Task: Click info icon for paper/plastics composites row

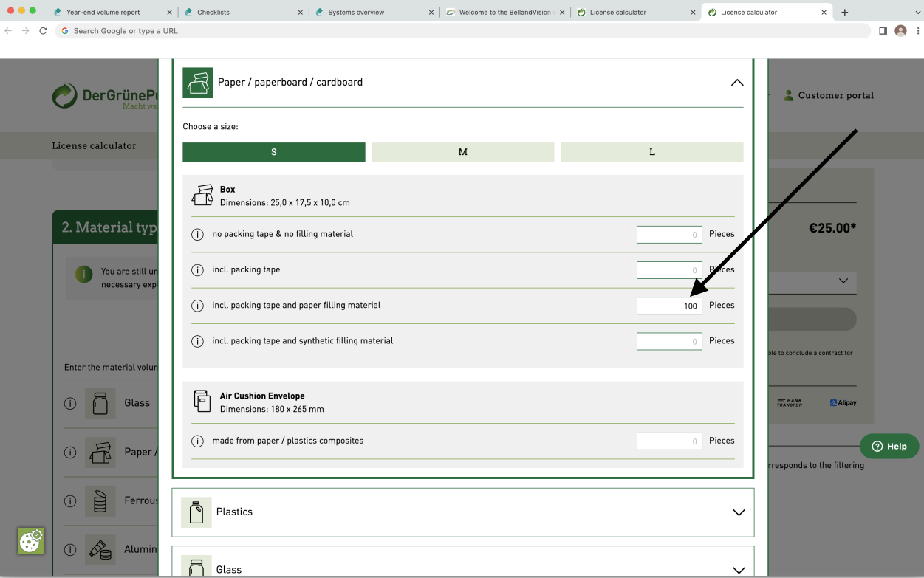Action: click(197, 441)
